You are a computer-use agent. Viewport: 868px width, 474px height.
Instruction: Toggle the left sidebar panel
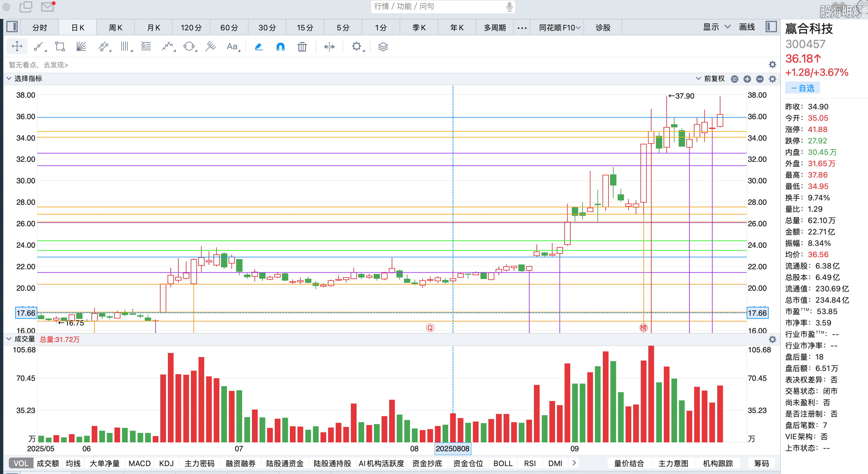[12, 27]
